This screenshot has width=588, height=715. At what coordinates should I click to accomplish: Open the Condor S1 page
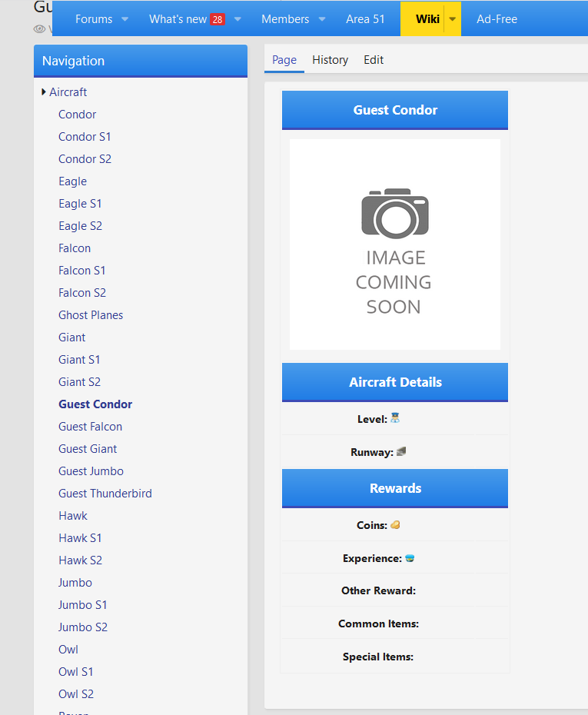85,137
